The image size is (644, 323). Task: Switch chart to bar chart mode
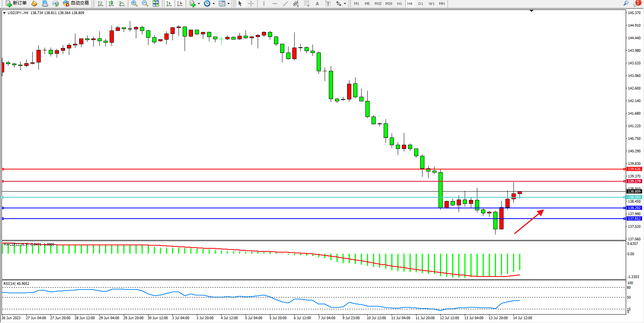coord(100,3)
